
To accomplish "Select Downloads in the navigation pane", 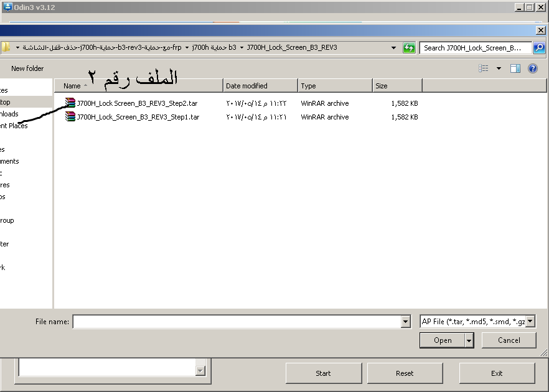I will tap(9, 114).
